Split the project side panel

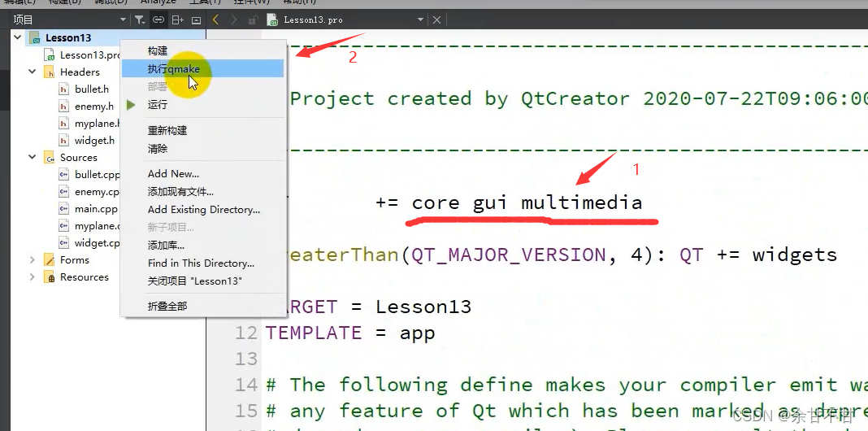click(177, 20)
